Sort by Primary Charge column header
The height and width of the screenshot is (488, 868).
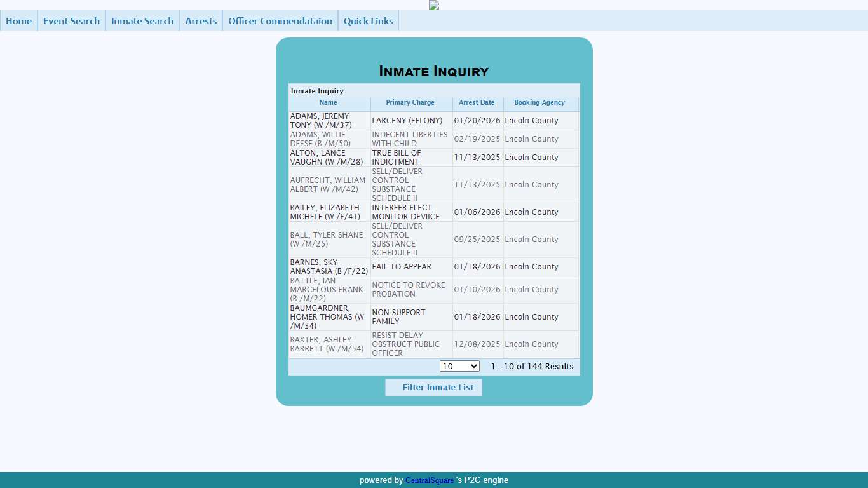point(410,103)
